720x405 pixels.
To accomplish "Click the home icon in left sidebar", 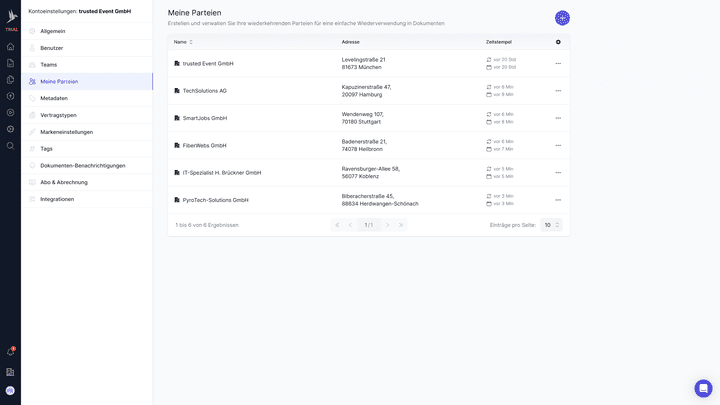I will coord(10,47).
